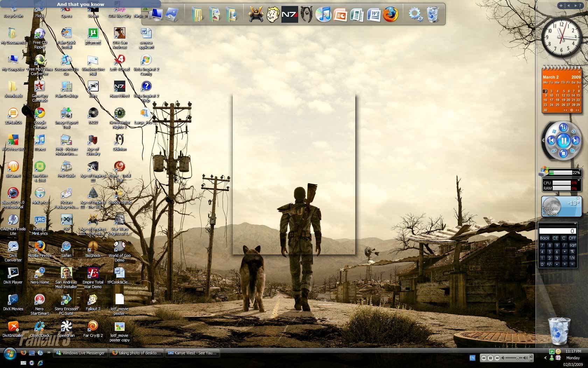This screenshot has width=588, height=368.
Task: Open the Safari desktop shortcut
Action: 66,250
